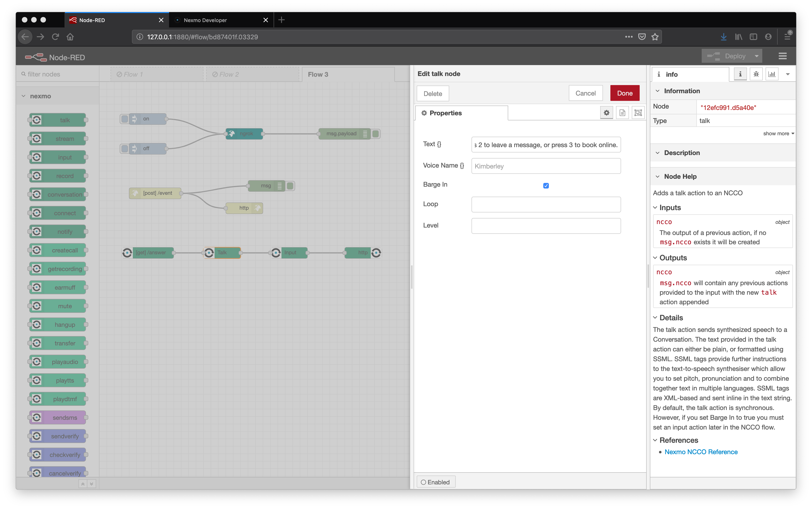Switch to the Flow 2 tab
This screenshot has width=812, height=509.
pyautogui.click(x=252, y=74)
